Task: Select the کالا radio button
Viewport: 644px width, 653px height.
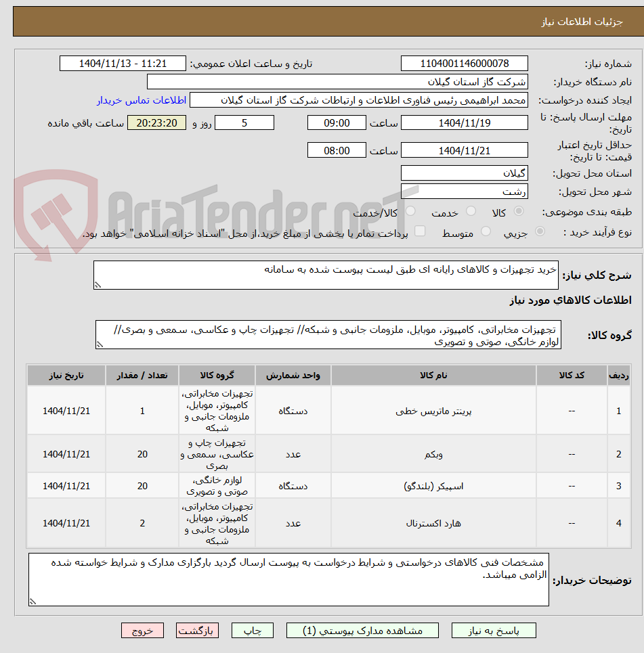Action: (x=519, y=211)
